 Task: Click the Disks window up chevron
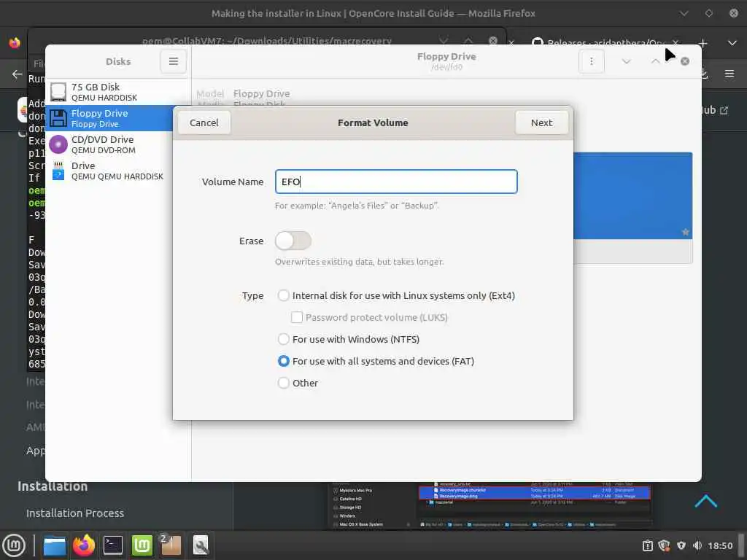pos(656,61)
